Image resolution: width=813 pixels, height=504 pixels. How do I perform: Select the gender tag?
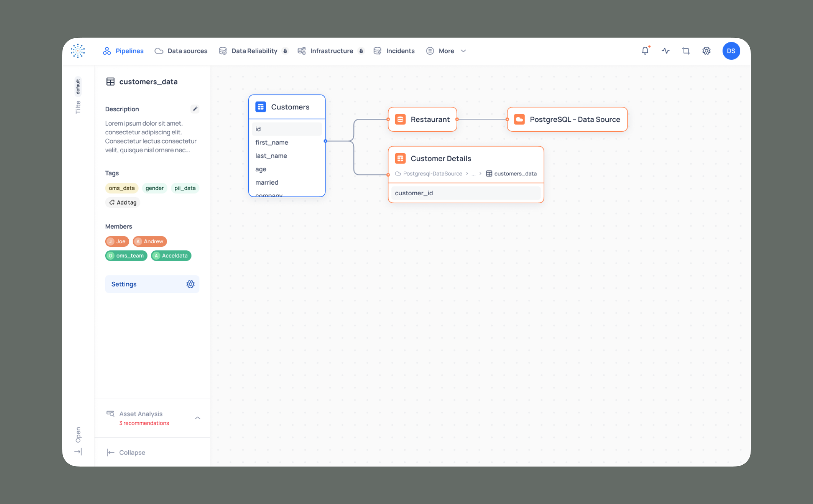point(154,188)
